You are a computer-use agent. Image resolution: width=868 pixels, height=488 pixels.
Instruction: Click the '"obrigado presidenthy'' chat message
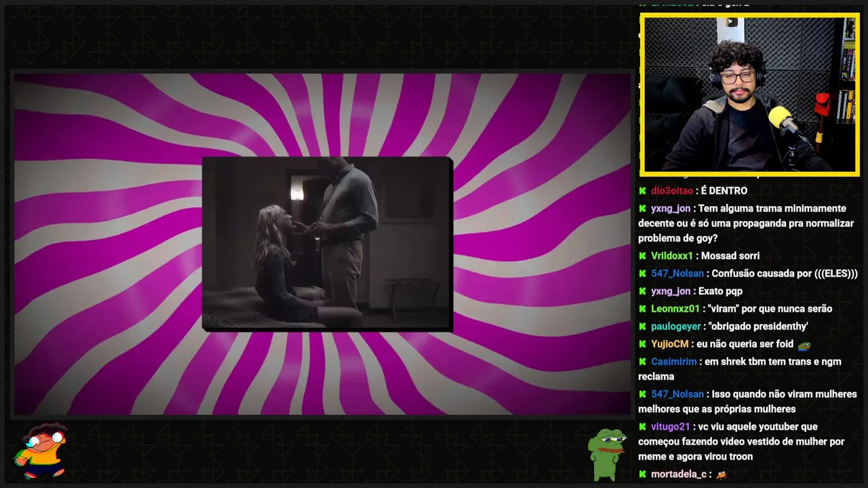pos(759,327)
